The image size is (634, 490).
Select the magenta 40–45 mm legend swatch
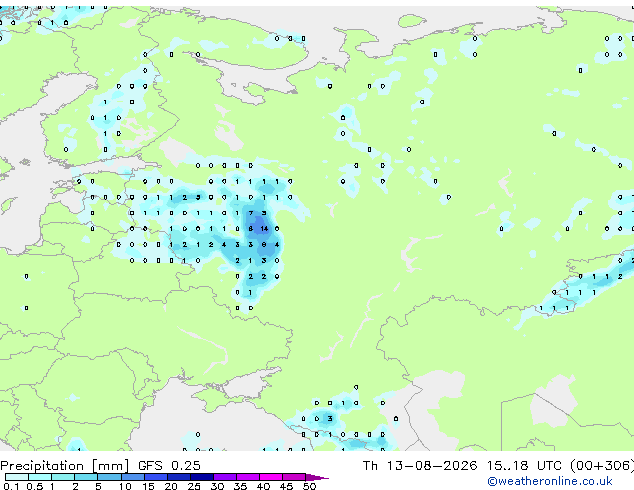pyautogui.click(x=271, y=477)
